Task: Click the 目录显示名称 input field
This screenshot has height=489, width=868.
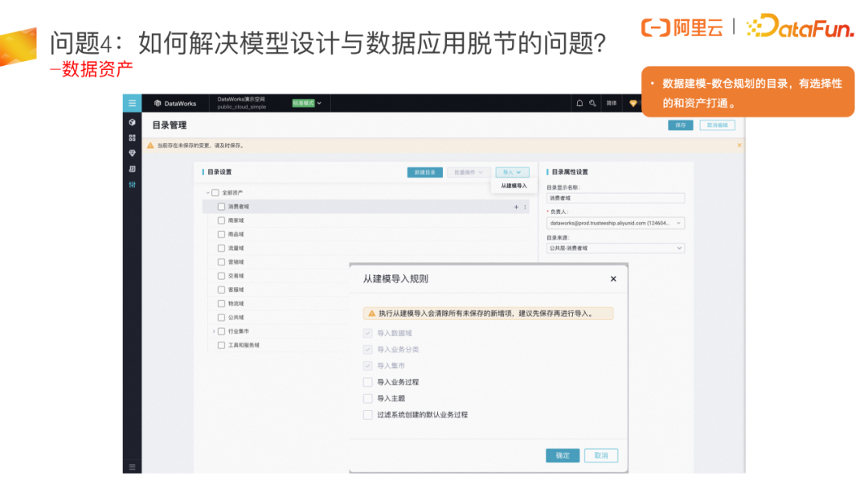Action: click(615, 198)
